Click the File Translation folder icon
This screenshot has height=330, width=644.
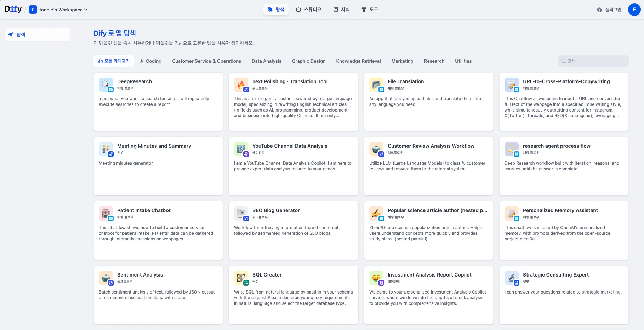376,85
